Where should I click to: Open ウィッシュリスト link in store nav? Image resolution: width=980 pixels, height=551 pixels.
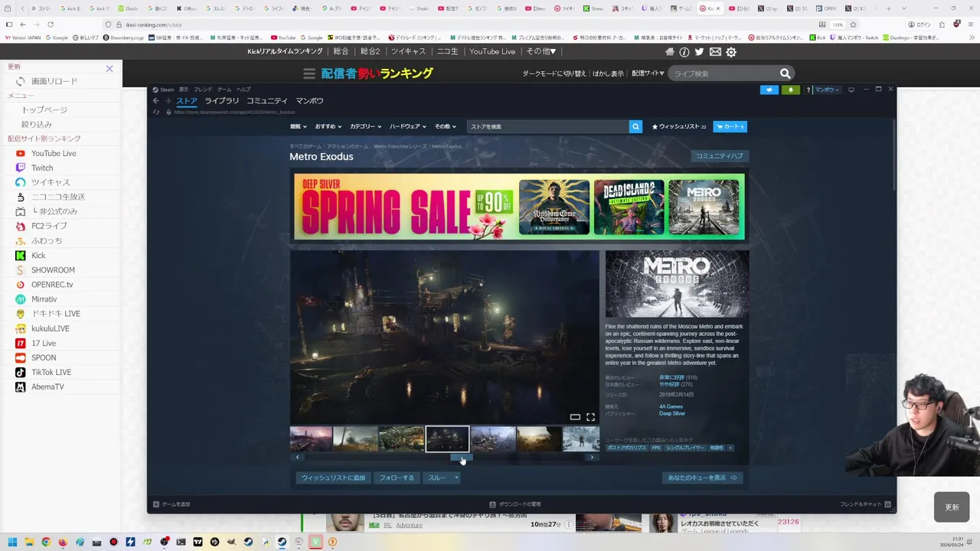click(679, 126)
